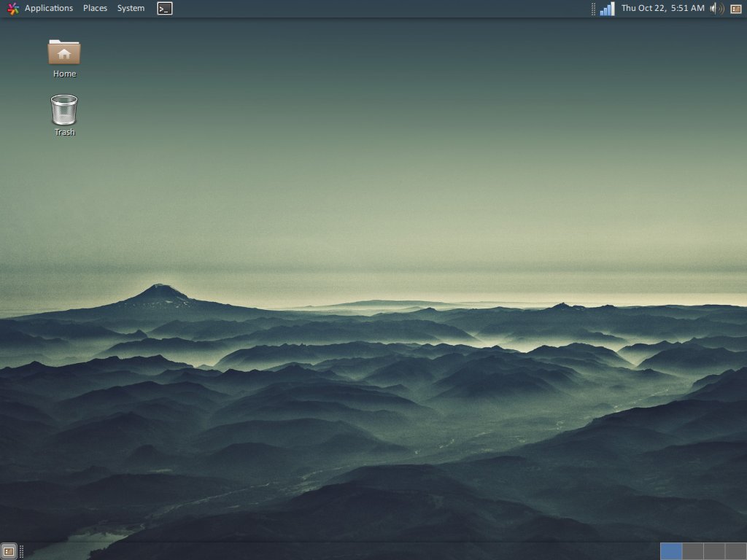The width and height of the screenshot is (747, 560).
Task: Switch to the first workspace
Action: click(x=671, y=551)
